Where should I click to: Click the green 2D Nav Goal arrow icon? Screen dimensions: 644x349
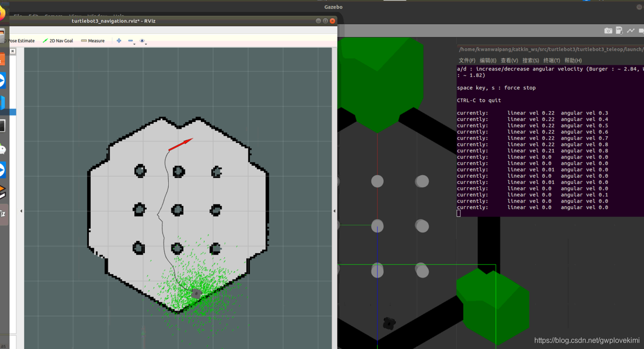pos(45,41)
